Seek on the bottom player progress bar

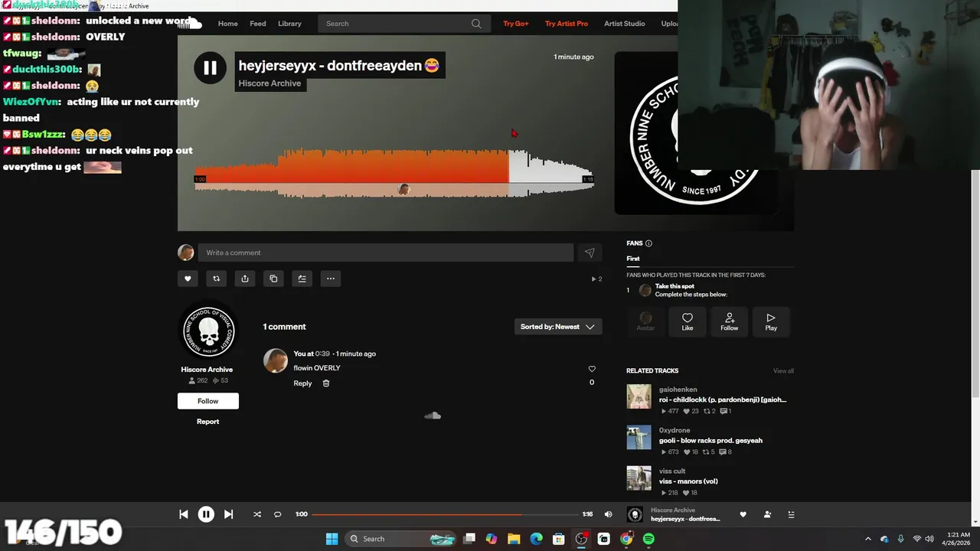(x=445, y=514)
